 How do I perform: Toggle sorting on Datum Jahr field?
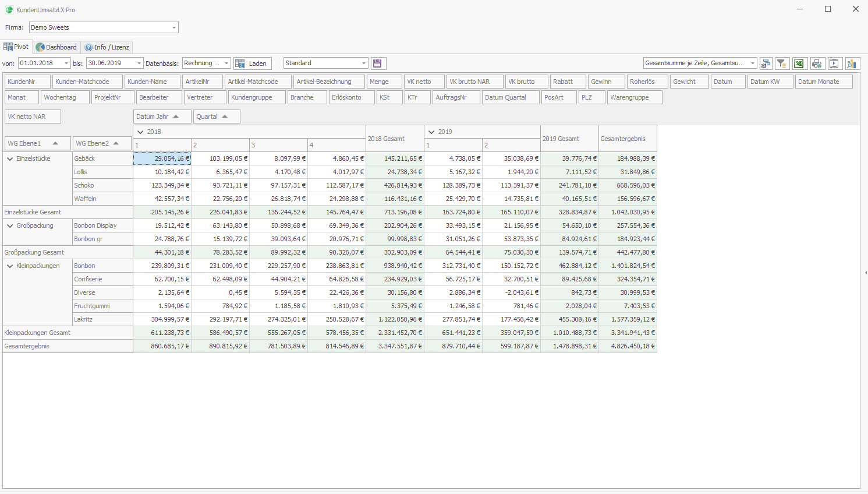(x=162, y=117)
